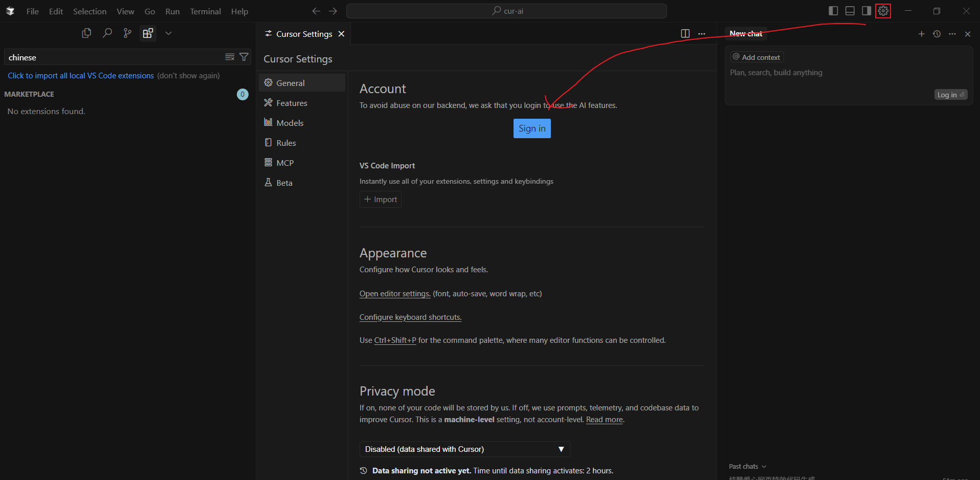This screenshot has width=980, height=480.
Task: Click the Log in button in chat
Action: pyautogui.click(x=951, y=95)
